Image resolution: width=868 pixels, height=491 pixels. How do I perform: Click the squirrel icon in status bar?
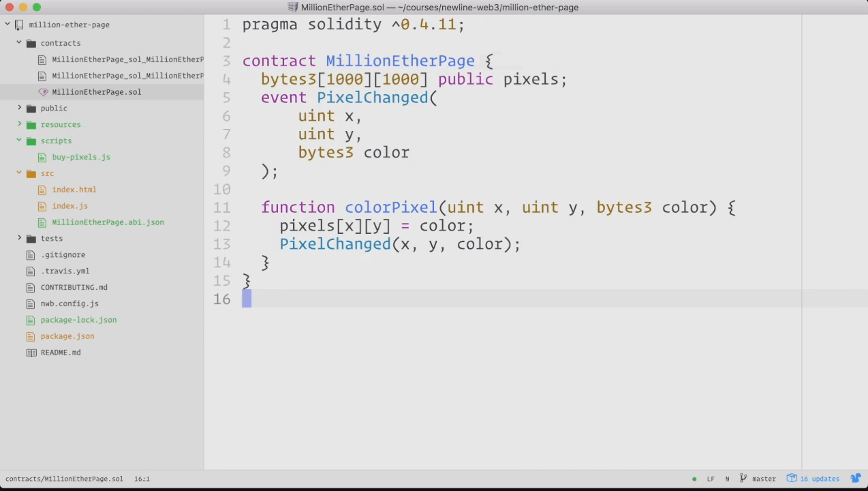pos(855,479)
